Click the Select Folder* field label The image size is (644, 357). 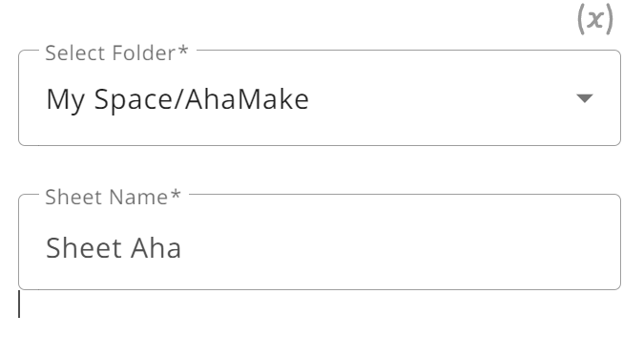pos(116,53)
